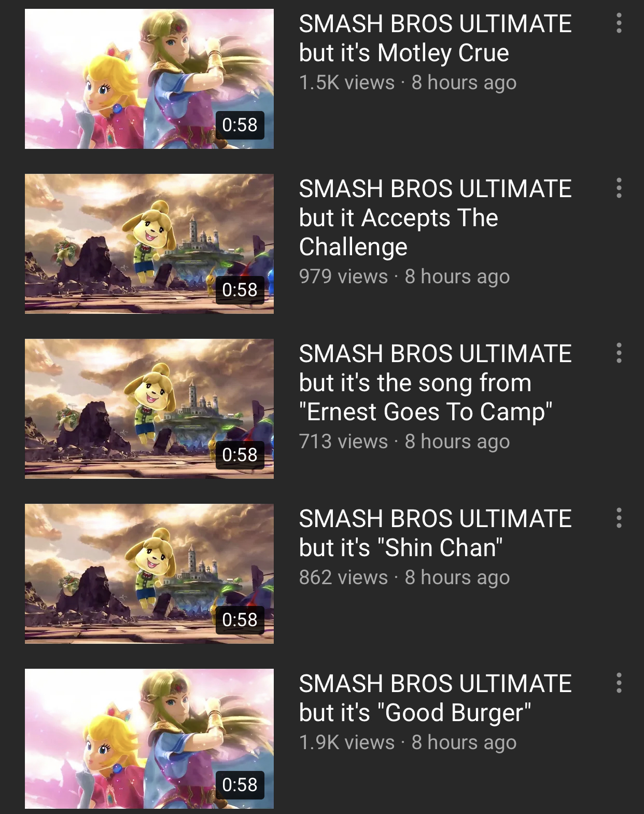The height and width of the screenshot is (814, 644).
Task: Play the Motley Crue video thumbnail
Action: (x=149, y=79)
